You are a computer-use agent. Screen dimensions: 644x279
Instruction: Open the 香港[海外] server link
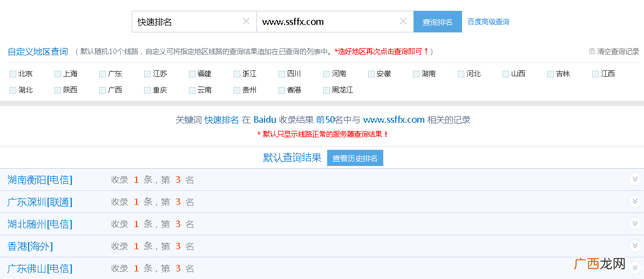[x=30, y=246]
